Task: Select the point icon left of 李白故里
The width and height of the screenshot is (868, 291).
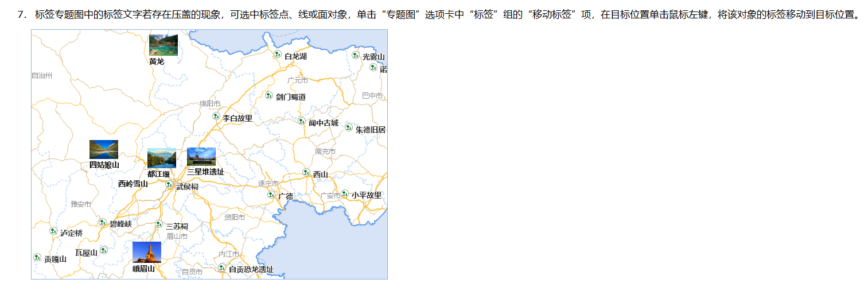Action: click(216, 116)
